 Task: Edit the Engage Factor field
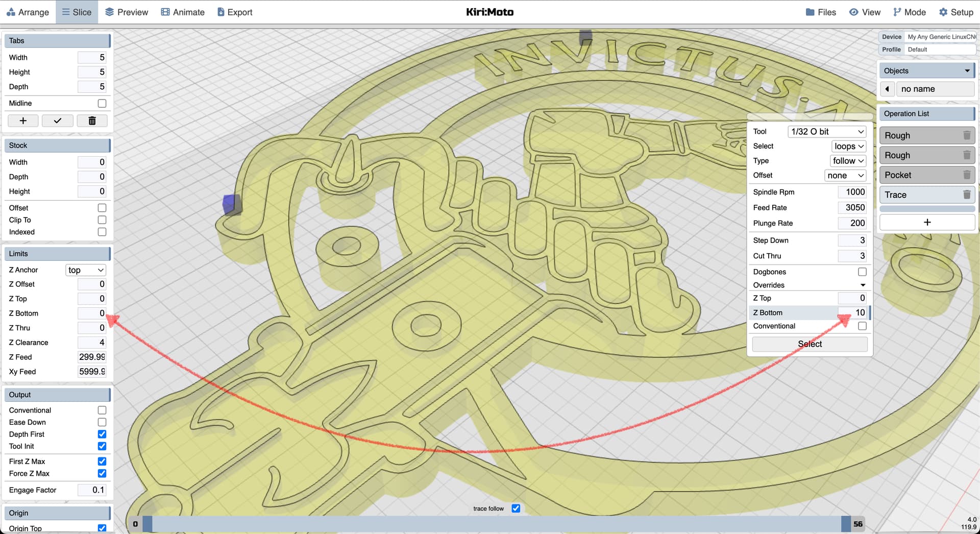(92, 490)
